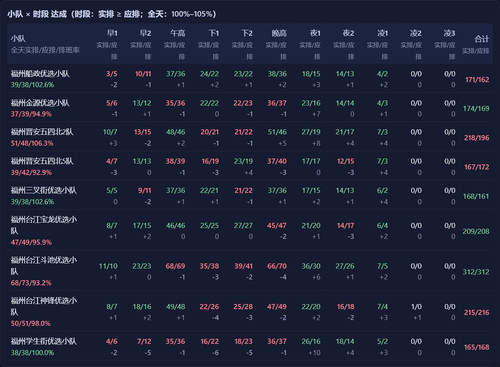
Task: Click the 171/162 total for 福州船政优选小队
Action: pyautogui.click(x=477, y=80)
